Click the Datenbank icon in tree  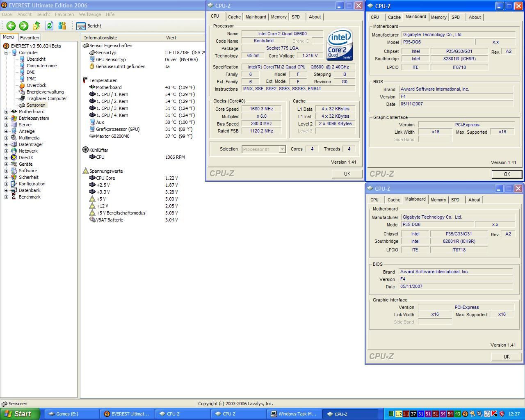click(x=14, y=190)
